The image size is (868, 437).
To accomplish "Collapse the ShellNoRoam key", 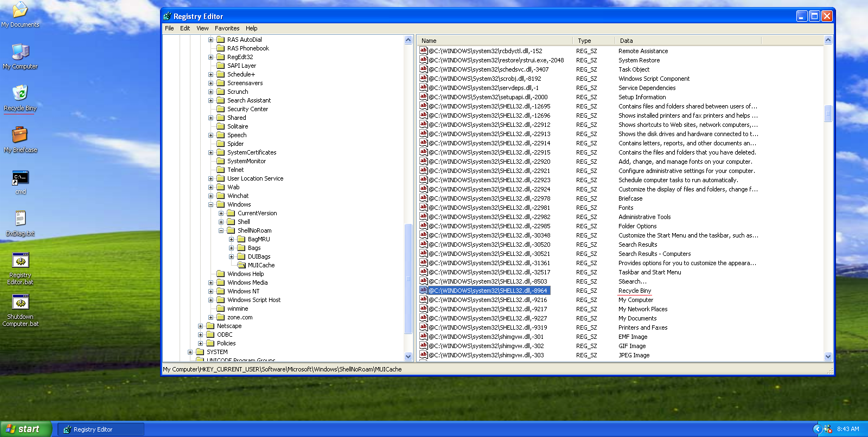I will click(x=221, y=230).
